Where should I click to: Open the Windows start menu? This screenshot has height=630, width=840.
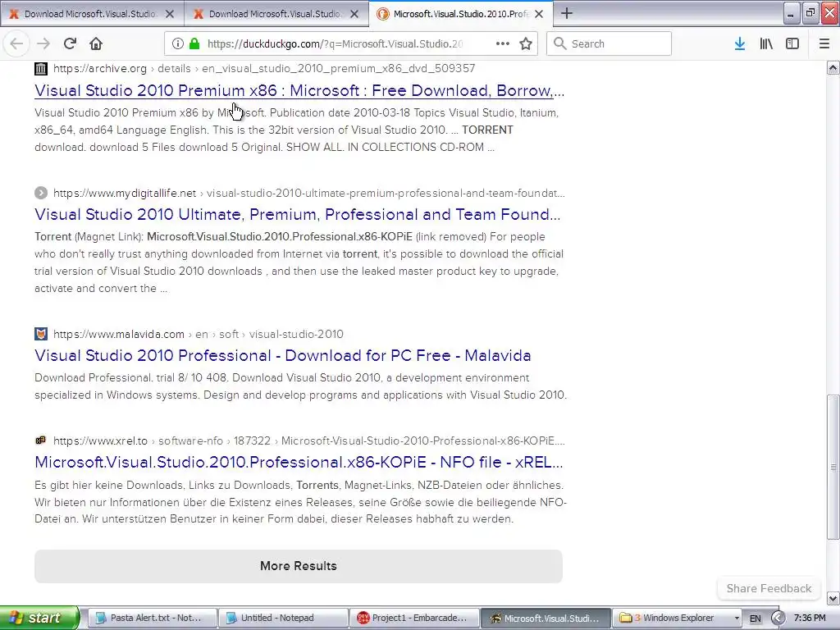pos(39,618)
